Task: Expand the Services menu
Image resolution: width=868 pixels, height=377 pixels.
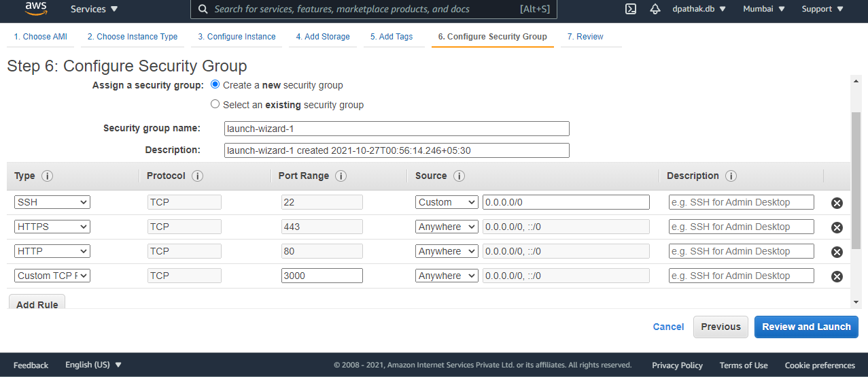Action: point(94,9)
